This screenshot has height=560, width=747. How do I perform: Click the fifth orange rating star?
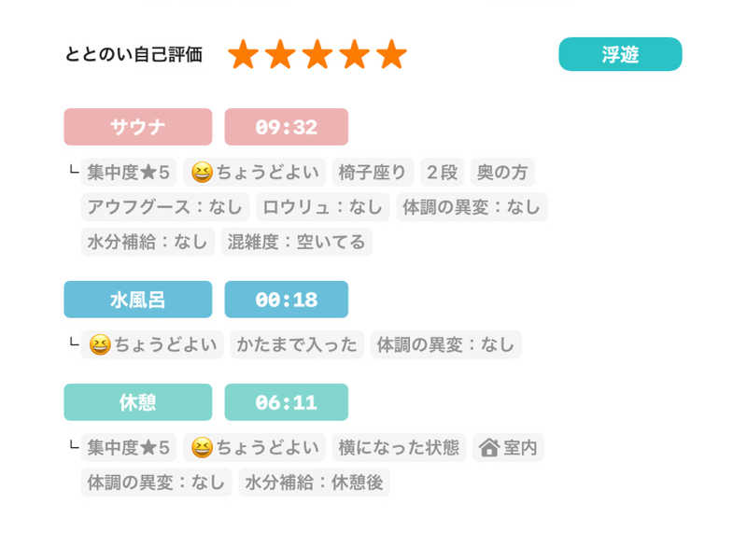392,55
